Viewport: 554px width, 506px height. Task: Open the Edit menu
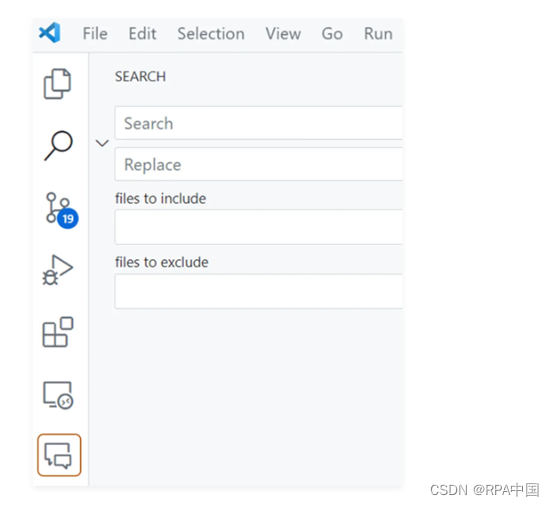[x=142, y=34]
